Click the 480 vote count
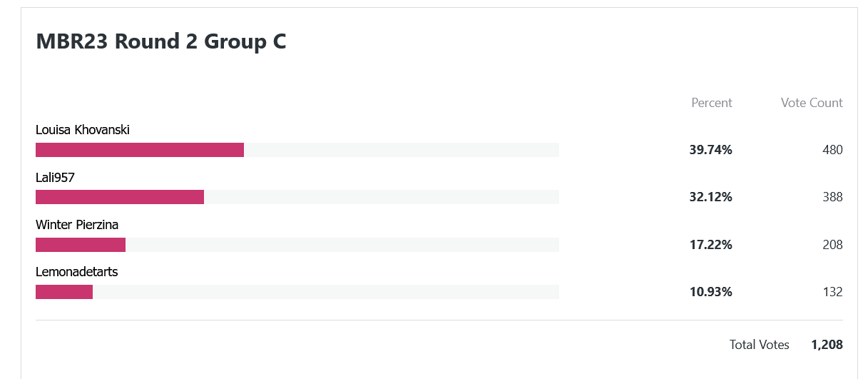 832,150
